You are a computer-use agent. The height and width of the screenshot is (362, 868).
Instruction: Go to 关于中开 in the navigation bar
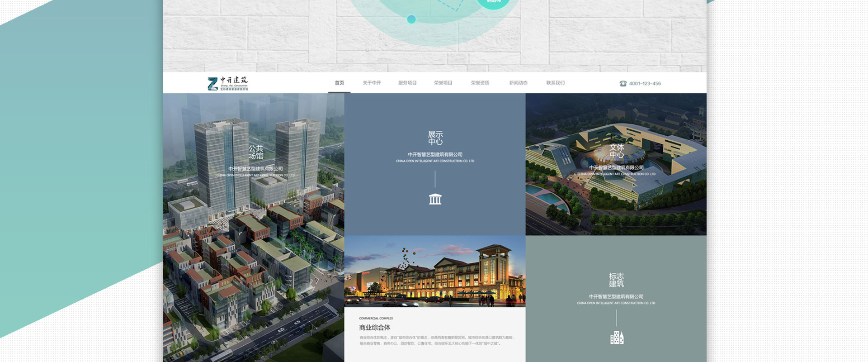tap(372, 83)
